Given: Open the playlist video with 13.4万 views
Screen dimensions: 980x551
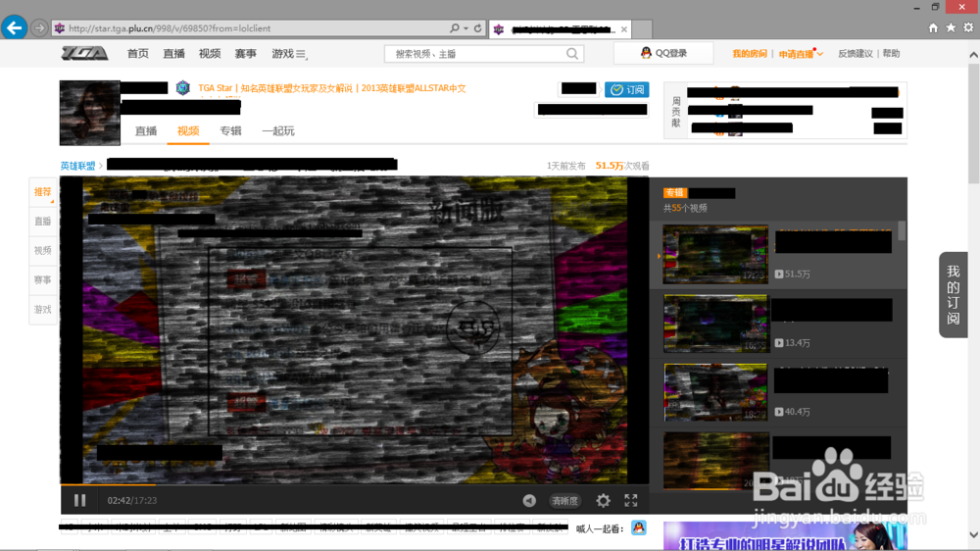Looking at the screenshot, I should 715,324.
